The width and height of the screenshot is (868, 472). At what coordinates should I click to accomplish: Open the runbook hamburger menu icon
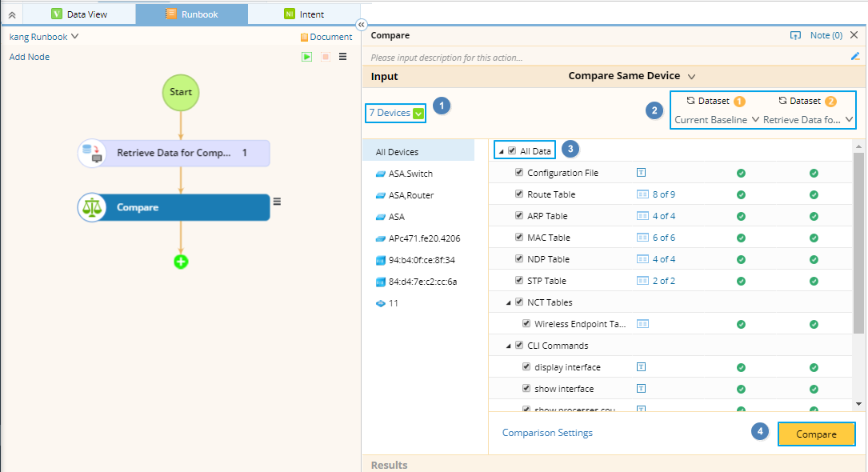[342, 56]
